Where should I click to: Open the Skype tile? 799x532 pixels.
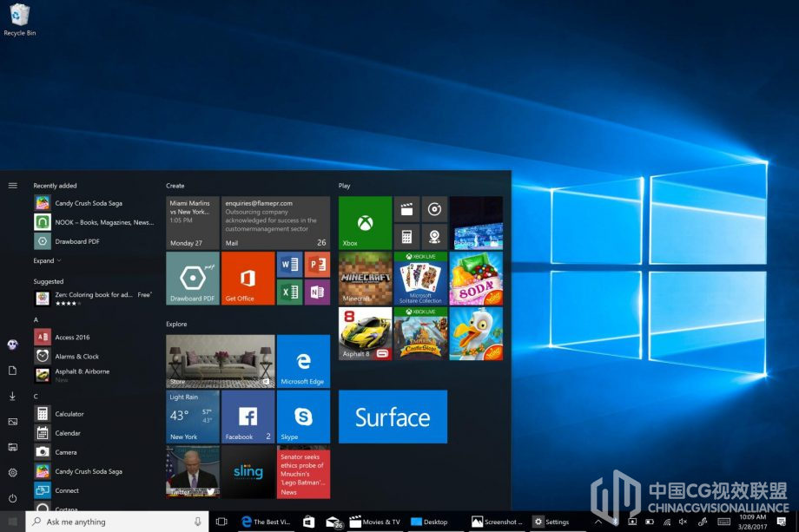click(x=303, y=417)
